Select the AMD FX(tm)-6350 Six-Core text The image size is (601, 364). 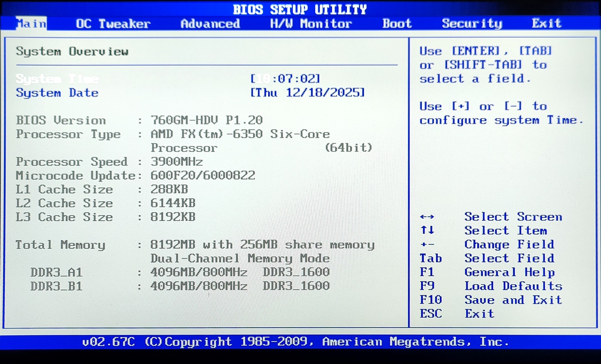240,134
